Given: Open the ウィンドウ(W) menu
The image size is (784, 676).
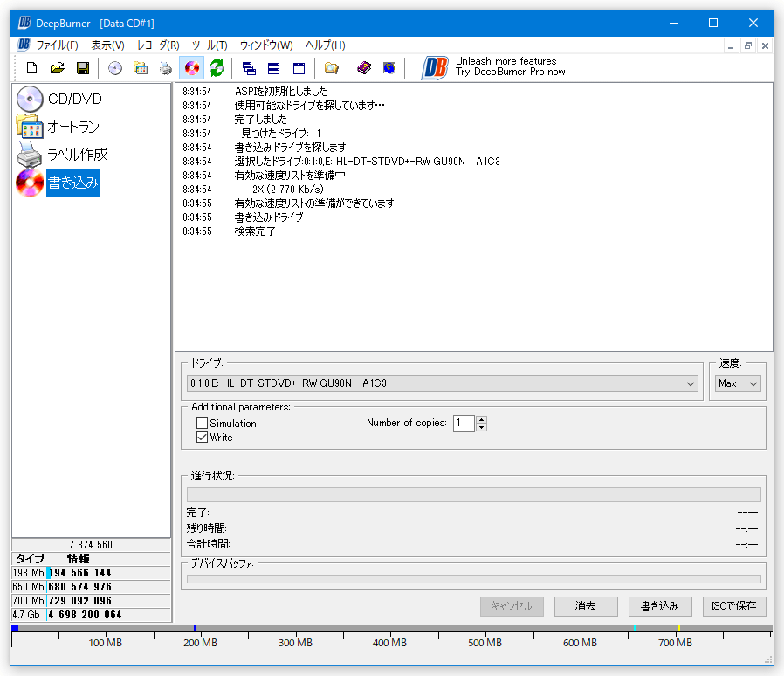Looking at the screenshot, I should 266,45.
